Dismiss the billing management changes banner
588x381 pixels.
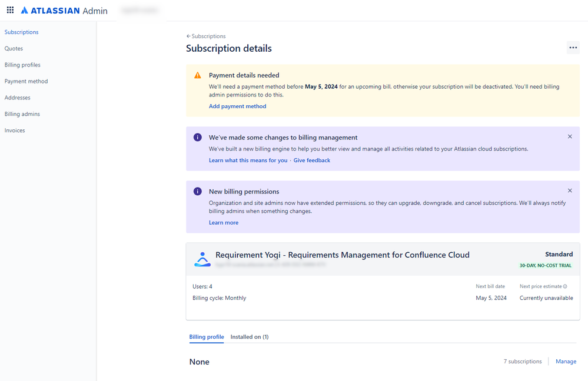[570, 136]
